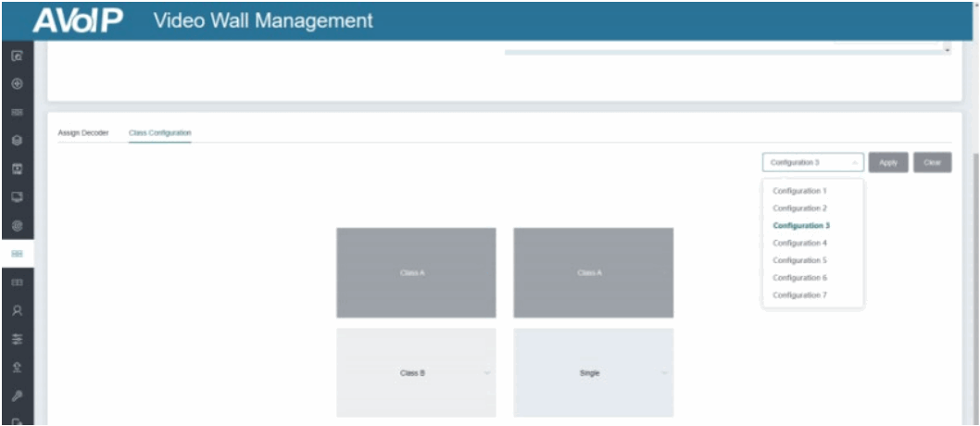The image size is (980, 426).
Task: Open the stacked layers icon in sidebar
Action: [x=18, y=141]
